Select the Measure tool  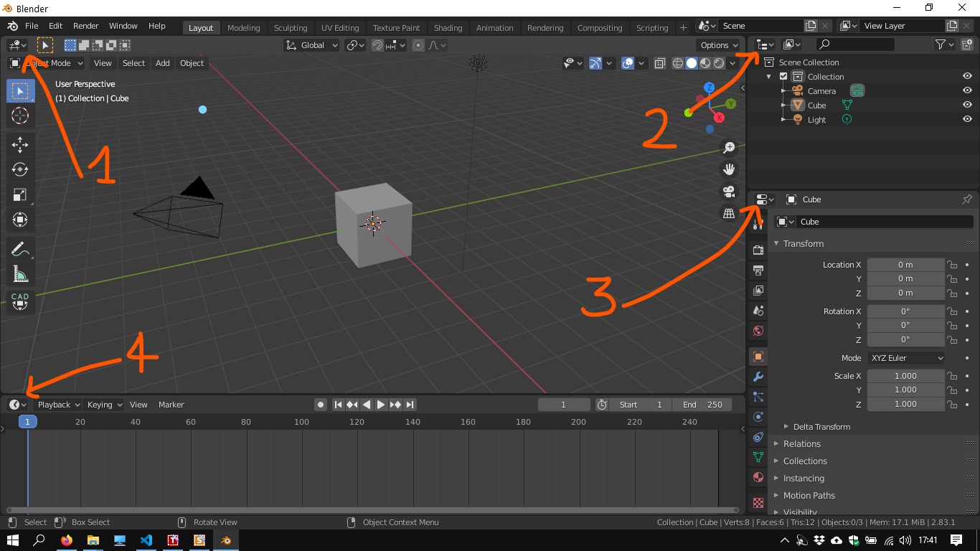pyautogui.click(x=20, y=275)
